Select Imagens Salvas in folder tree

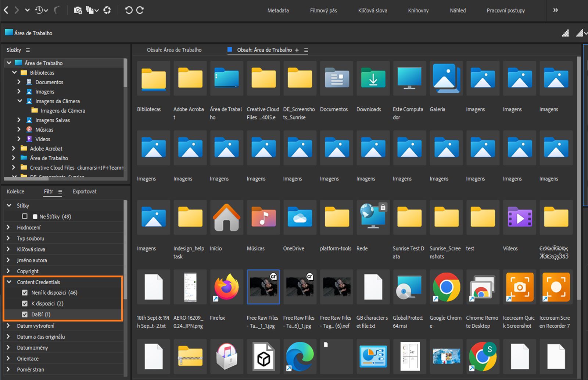coord(53,120)
